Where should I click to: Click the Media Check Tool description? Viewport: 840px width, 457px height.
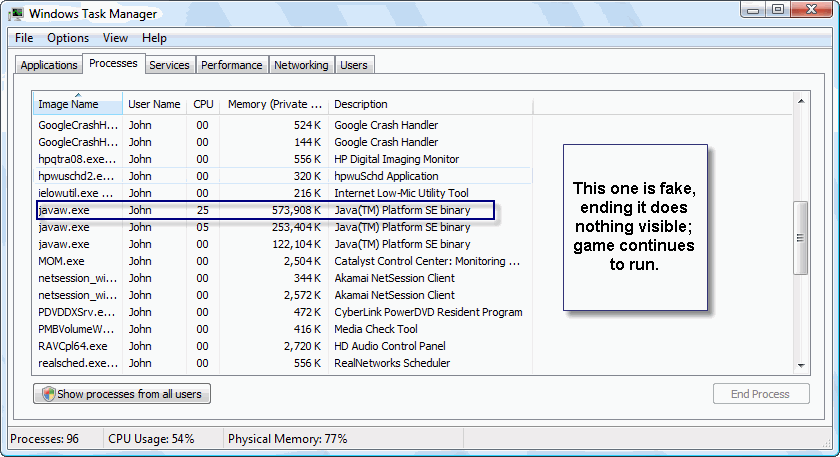(376, 329)
